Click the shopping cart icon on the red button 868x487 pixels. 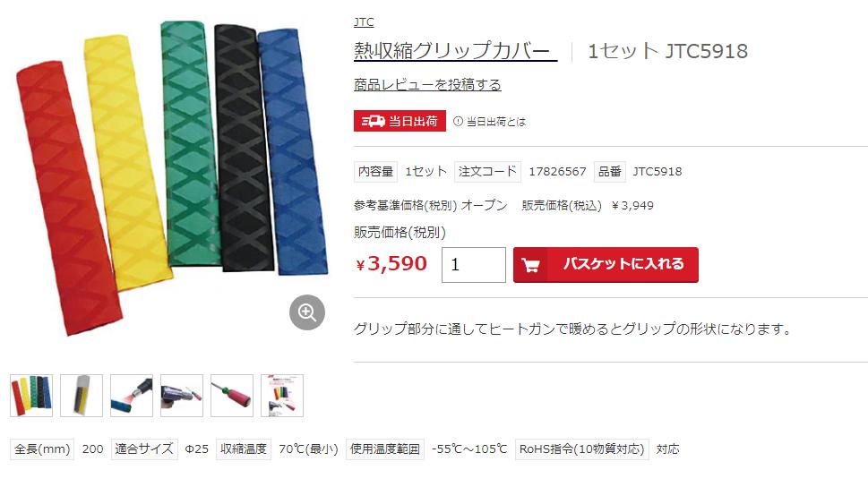pyautogui.click(x=530, y=265)
